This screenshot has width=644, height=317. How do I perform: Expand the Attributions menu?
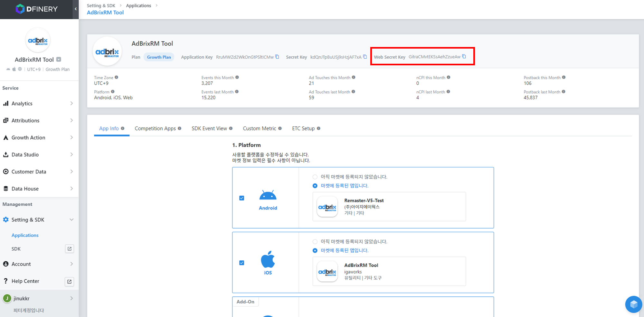click(x=39, y=120)
